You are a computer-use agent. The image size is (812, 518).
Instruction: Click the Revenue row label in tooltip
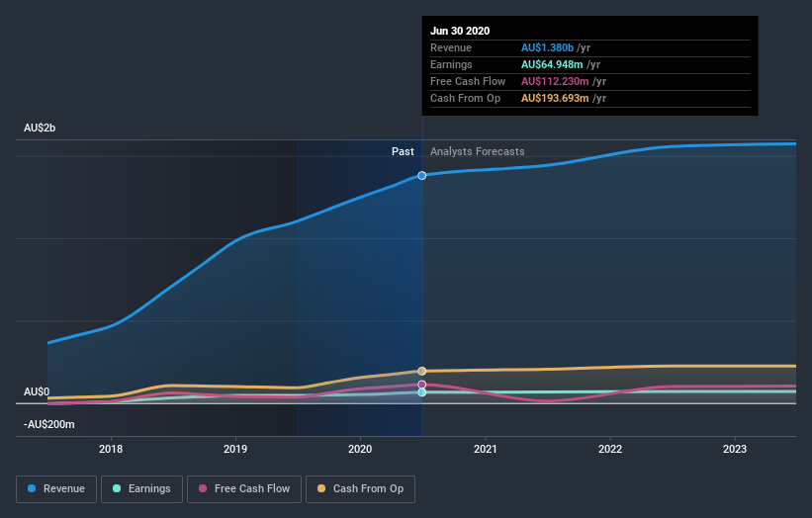pyautogui.click(x=451, y=47)
